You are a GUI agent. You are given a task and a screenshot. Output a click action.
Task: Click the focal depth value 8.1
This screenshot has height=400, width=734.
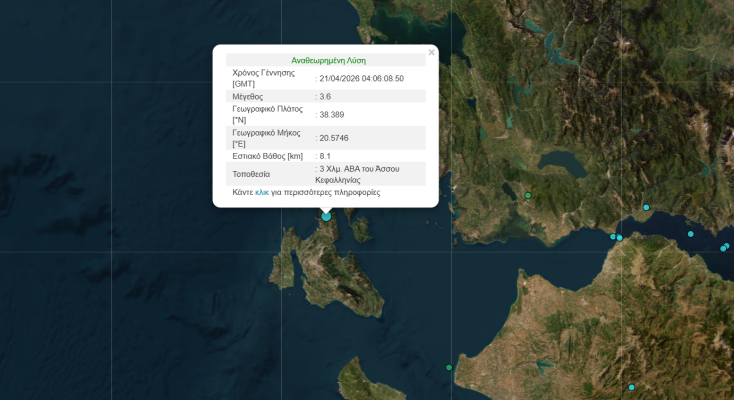(x=325, y=156)
